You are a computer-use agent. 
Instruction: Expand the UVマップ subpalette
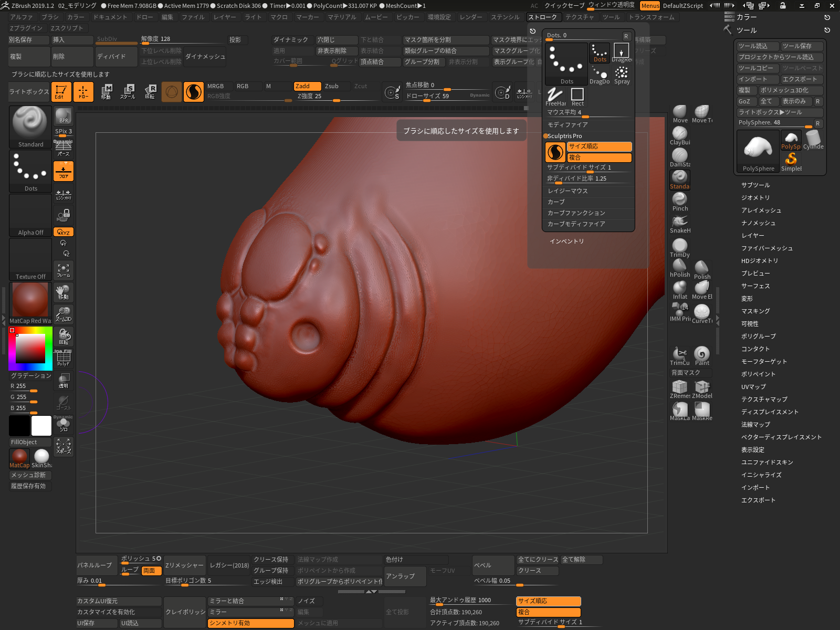coord(753,387)
